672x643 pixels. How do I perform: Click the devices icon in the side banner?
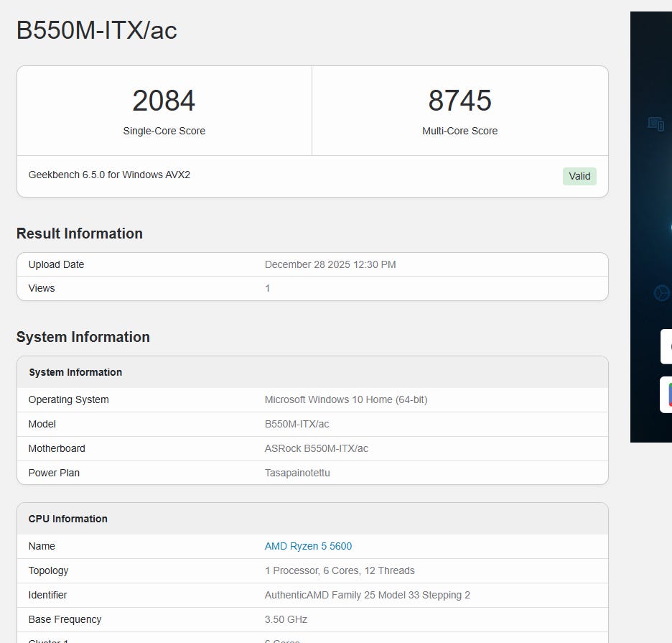point(655,124)
